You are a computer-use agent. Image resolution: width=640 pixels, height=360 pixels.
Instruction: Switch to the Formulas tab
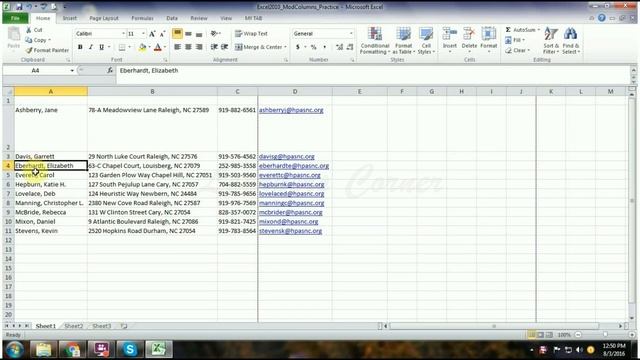tap(142, 18)
